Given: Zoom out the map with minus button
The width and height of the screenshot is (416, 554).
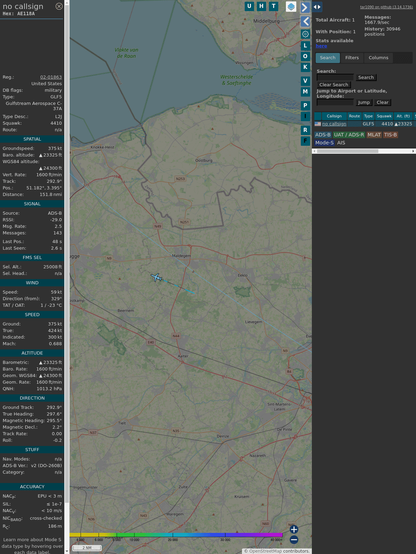Looking at the screenshot, I should tap(294, 540).
